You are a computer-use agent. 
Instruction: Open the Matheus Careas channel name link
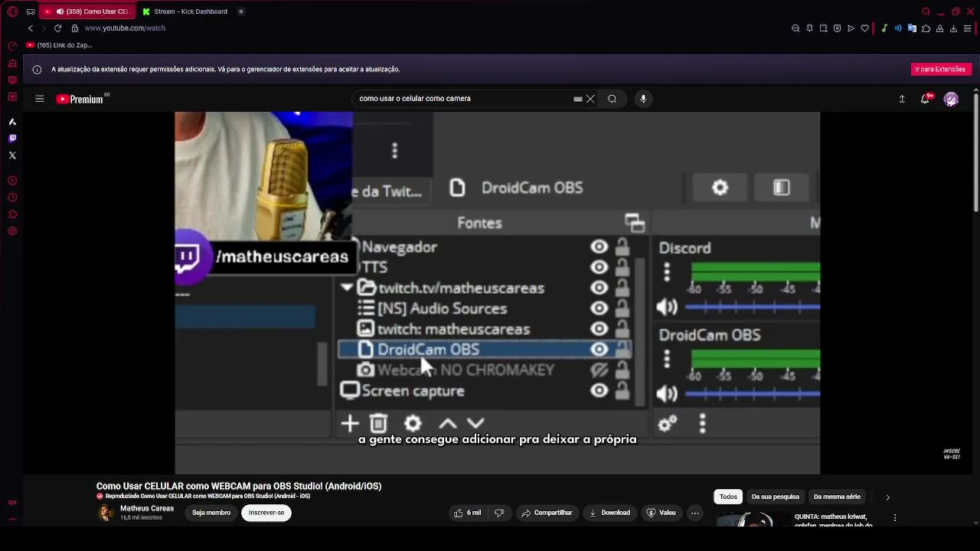click(147, 508)
